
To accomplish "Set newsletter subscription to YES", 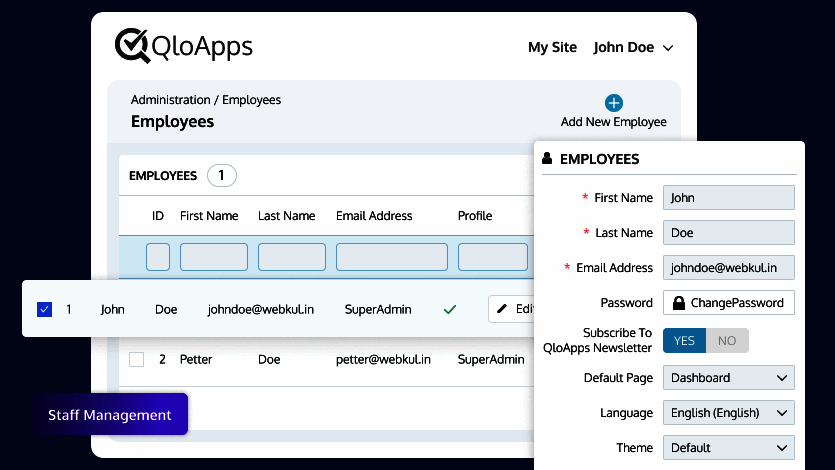I will pos(684,341).
